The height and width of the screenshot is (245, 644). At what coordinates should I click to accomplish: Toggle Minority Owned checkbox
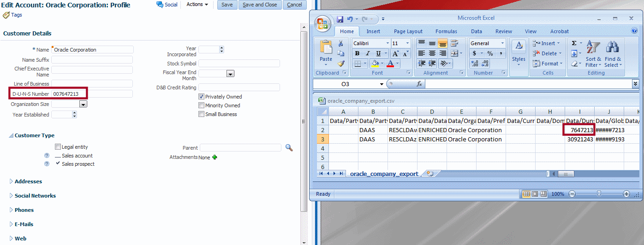(201, 105)
